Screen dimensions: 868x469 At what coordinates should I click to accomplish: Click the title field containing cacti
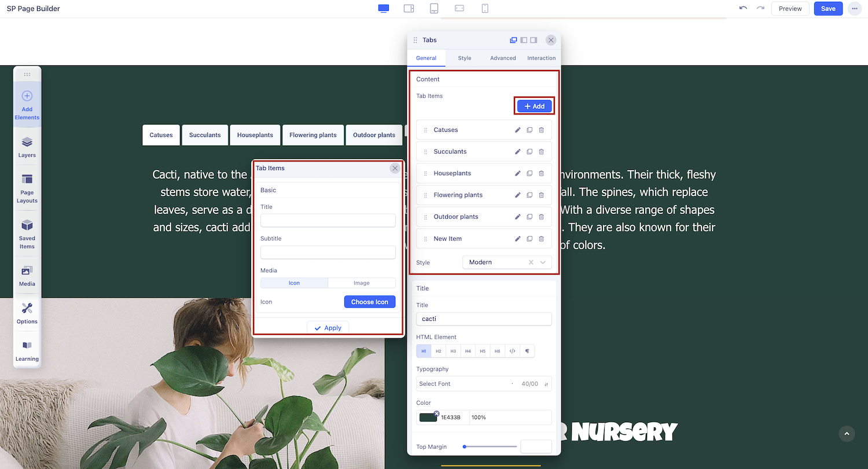tap(484, 319)
